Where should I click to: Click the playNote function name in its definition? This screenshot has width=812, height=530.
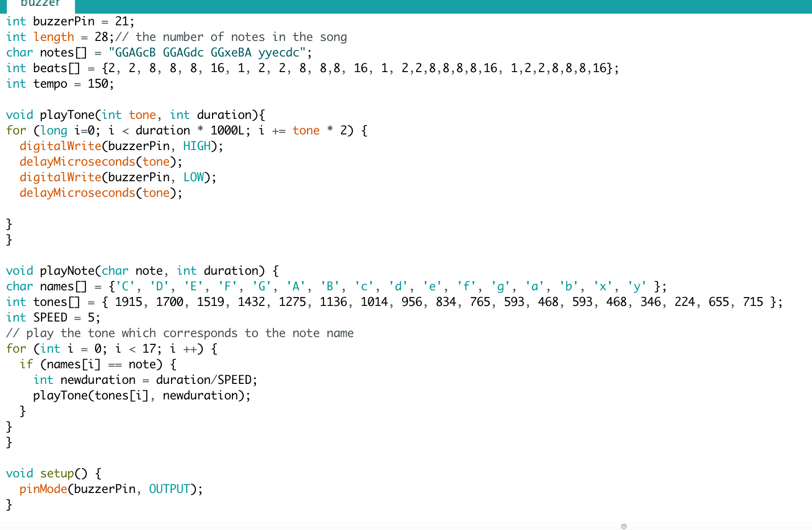[67, 271]
